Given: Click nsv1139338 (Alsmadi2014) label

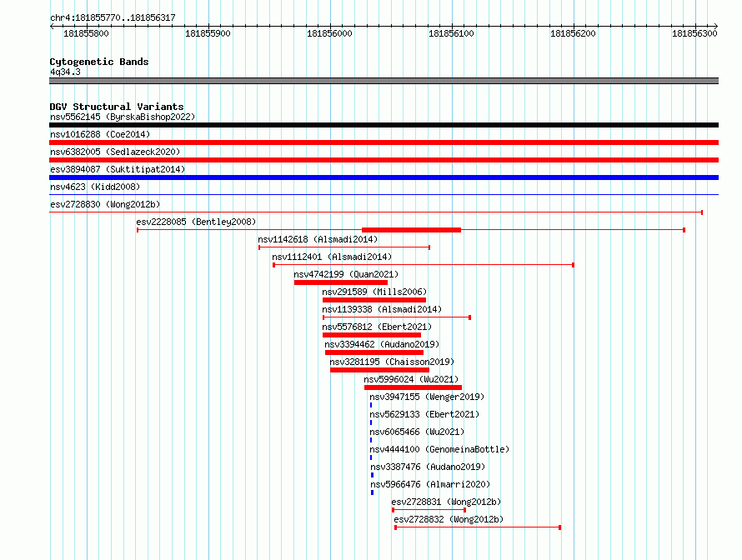Looking at the screenshot, I should (x=382, y=309).
